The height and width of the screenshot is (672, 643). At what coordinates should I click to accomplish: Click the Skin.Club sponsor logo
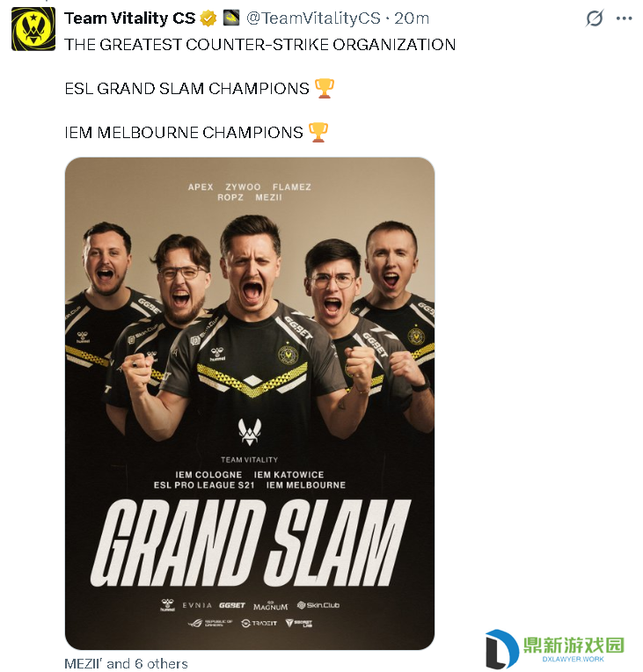[x=318, y=605]
